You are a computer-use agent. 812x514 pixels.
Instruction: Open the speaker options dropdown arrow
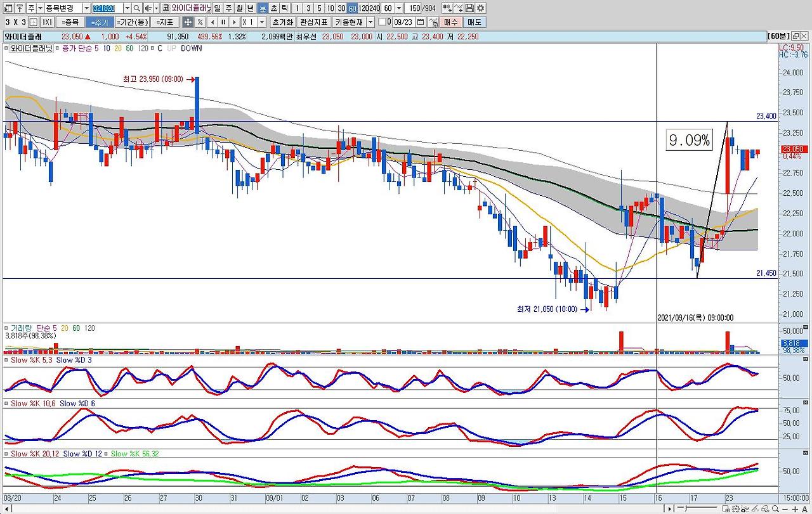tap(156, 8)
